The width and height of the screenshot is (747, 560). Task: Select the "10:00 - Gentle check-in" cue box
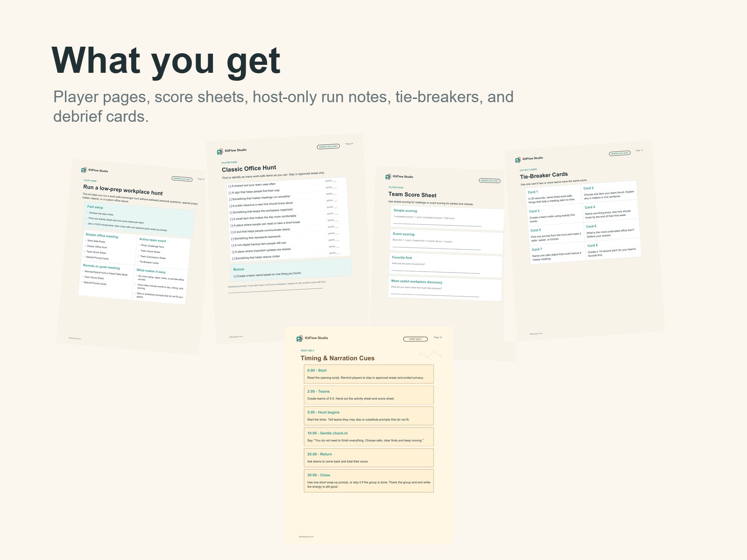coord(369,437)
